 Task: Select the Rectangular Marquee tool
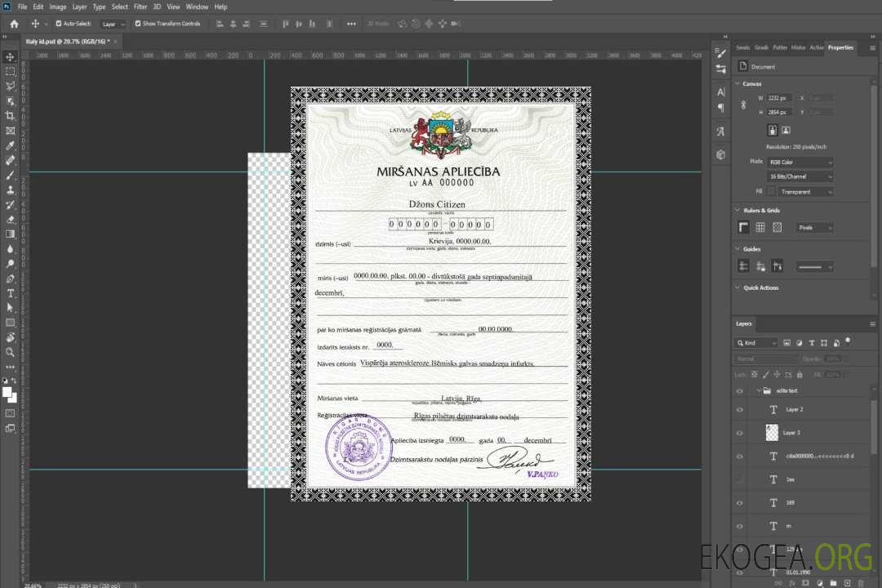10,72
